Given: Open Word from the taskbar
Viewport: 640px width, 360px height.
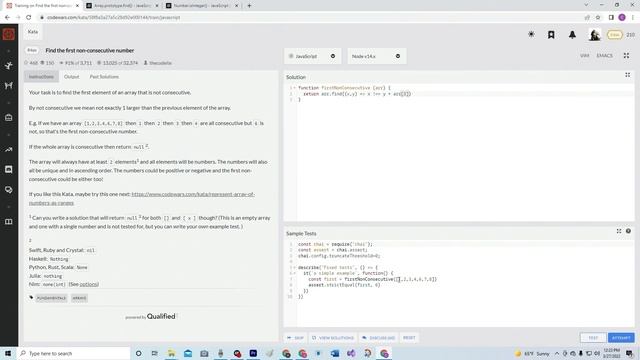Looking at the screenshot, I should click(335, 353).
